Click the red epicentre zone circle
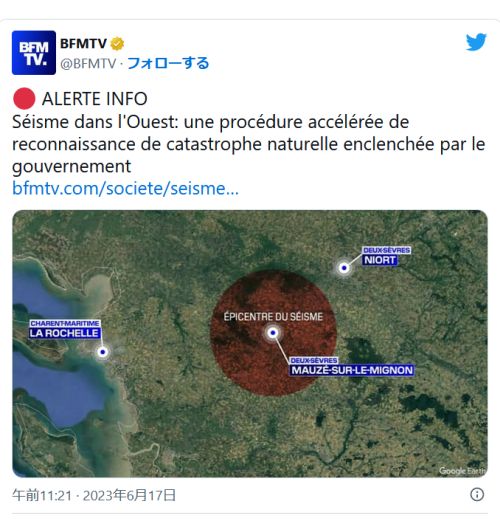The height and width of the screenshot is (521, 500). point(273,333)
